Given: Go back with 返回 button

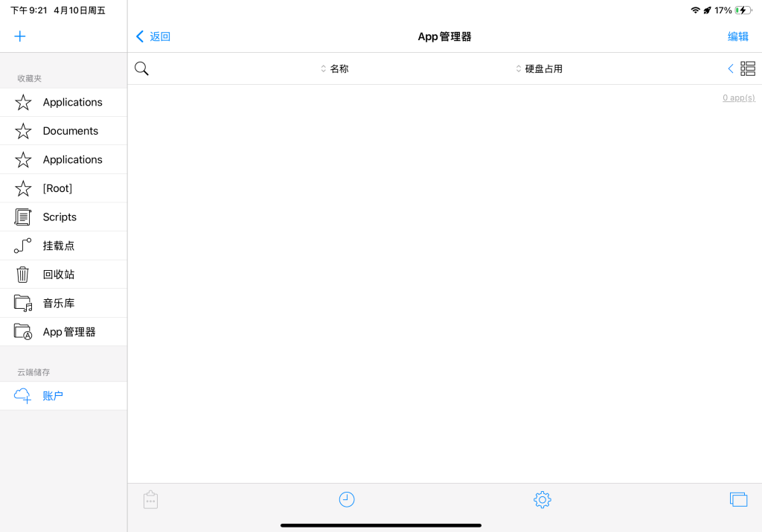Looking at the screenshot, I should click(x=153, y=36).
